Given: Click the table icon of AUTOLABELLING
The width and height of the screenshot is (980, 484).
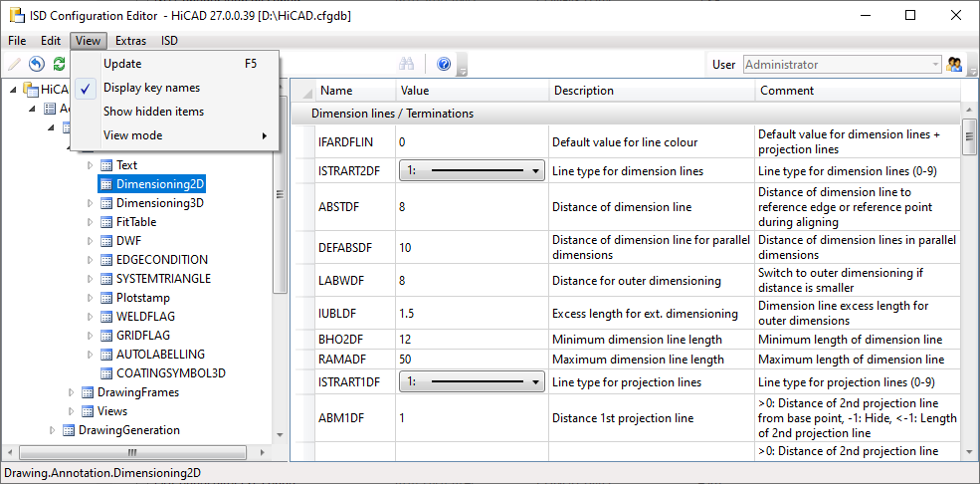Looking at the screenshot, I should click(x=106, y=354).
